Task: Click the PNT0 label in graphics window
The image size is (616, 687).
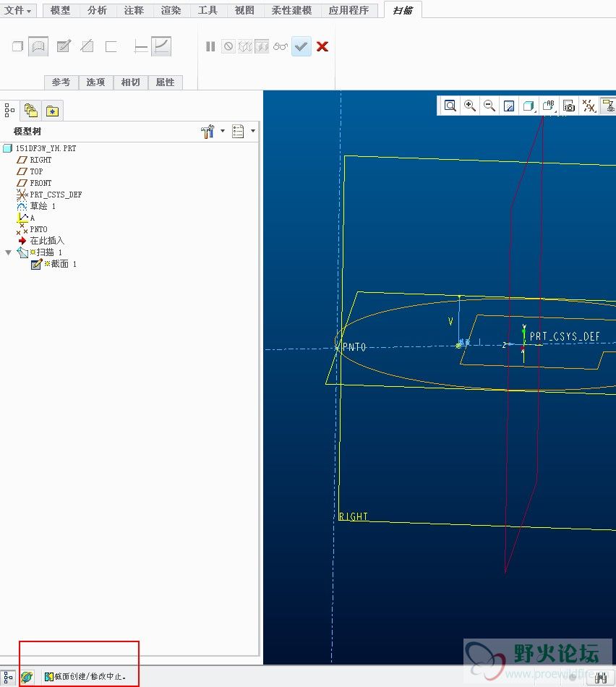Action: coord(354,347)
